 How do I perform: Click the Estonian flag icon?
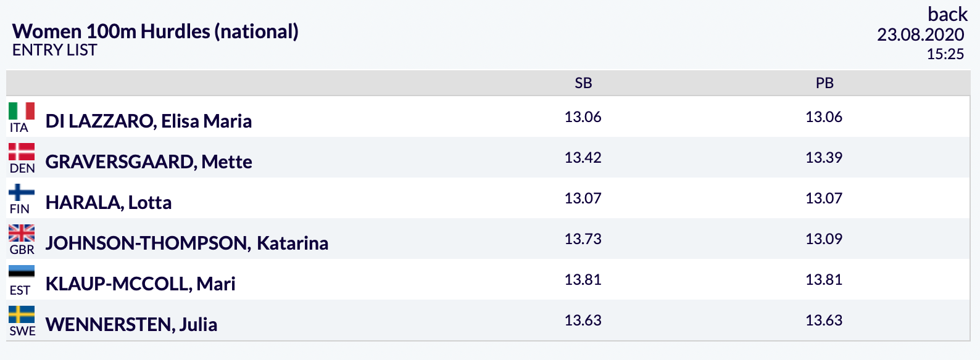pos(22,274)
